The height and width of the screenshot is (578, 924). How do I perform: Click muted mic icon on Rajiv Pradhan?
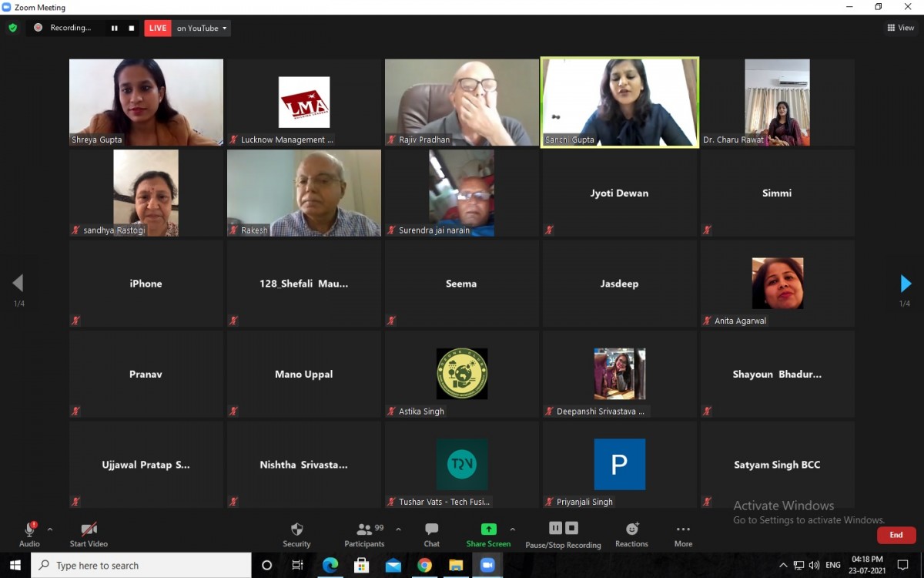pos(392,139)
